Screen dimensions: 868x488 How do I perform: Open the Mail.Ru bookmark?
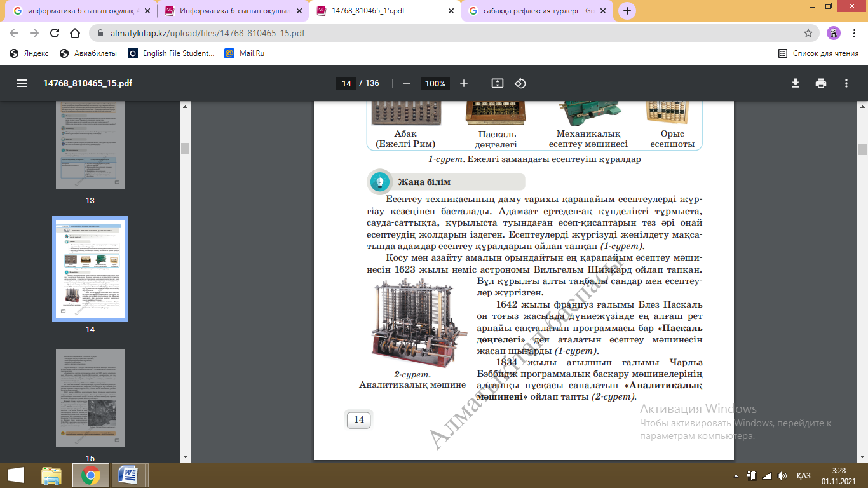point(245,53)
